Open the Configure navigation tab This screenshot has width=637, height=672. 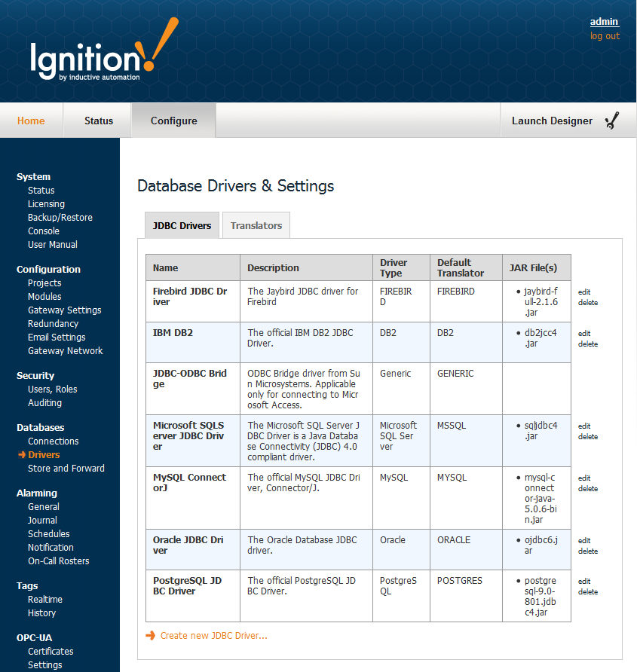point(173,121)
